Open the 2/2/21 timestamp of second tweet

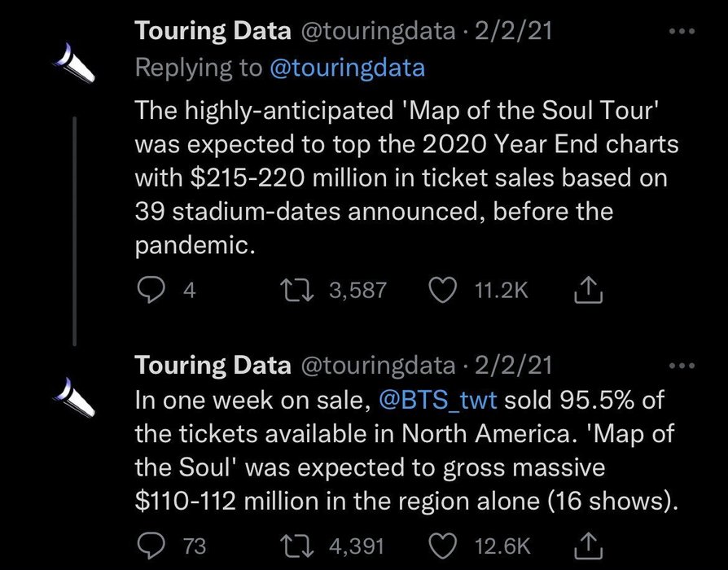pyautogui.click(x=513, y=366)
